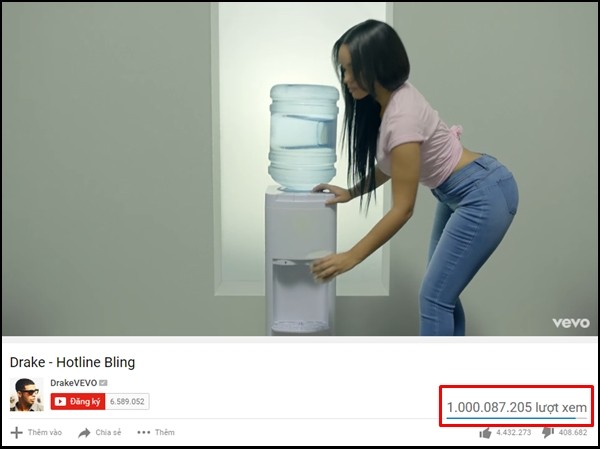600x449 pixels.
Task: Dislike the video with thumbs-down icon
Action: [548, 433]
